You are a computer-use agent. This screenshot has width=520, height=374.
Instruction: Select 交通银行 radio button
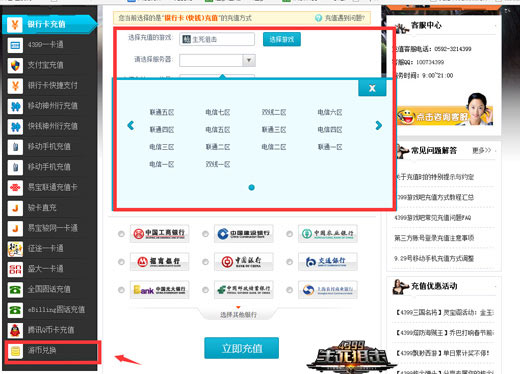click(x=289, y=262)
